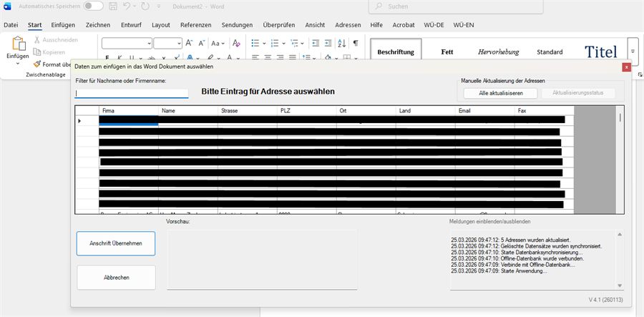Open the quick access toolbar customize dropdown

coord(159,6)
